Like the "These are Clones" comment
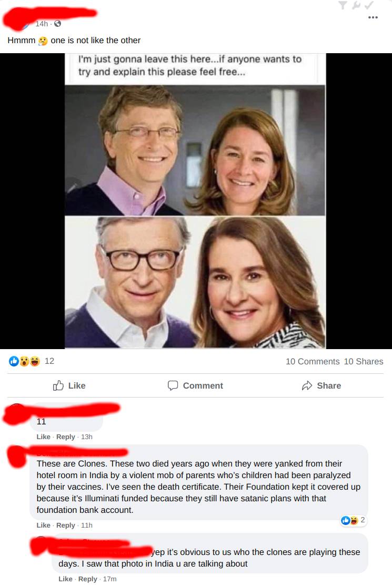 click(43, 525)
